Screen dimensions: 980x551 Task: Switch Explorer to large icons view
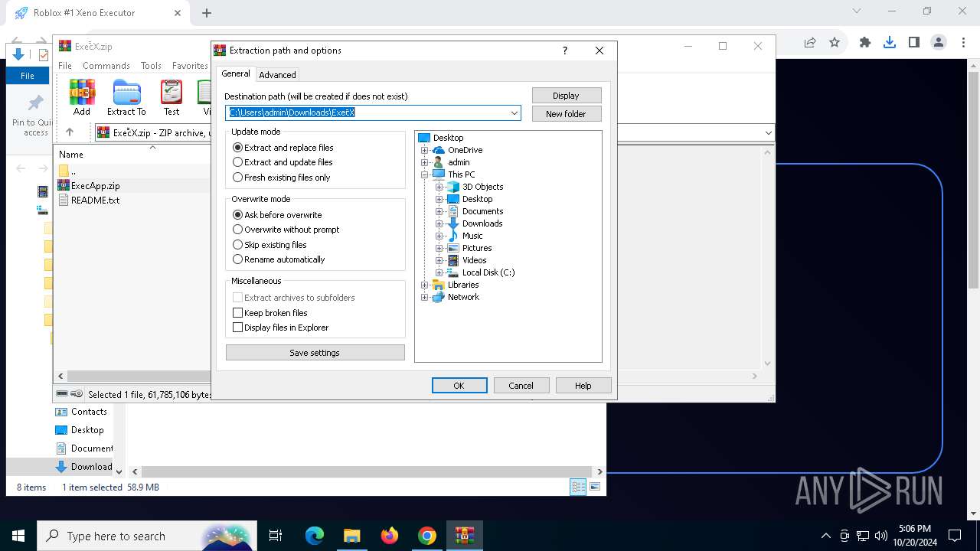coord(595,487)
